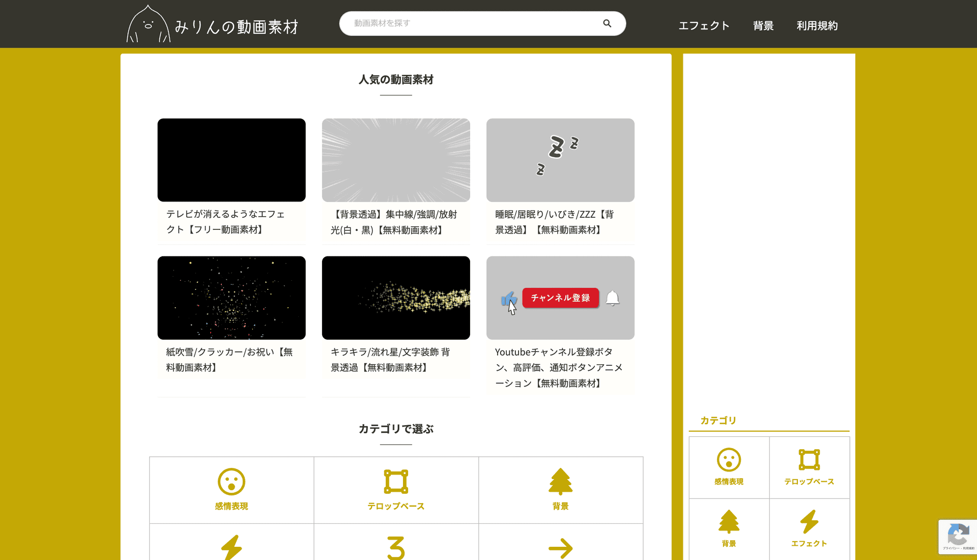Click sidebar テロップベース text label
Image resolution: width=977 pixels, height=560 pixels.
(x=809, y=482)
